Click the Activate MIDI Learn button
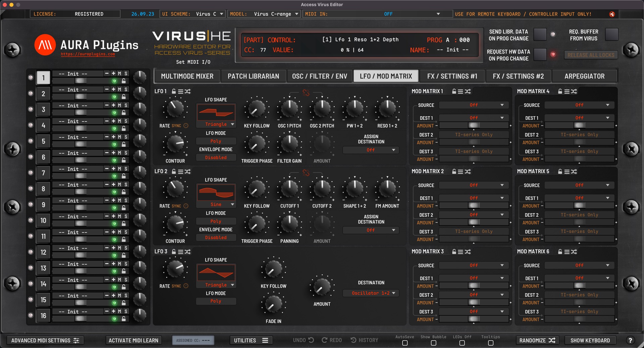 [133, 340]
